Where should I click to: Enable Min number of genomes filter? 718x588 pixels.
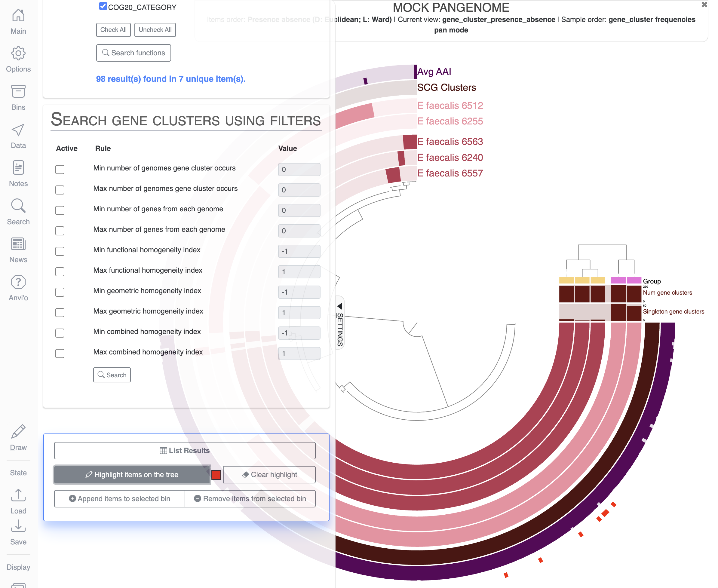[x=60, y=169]
